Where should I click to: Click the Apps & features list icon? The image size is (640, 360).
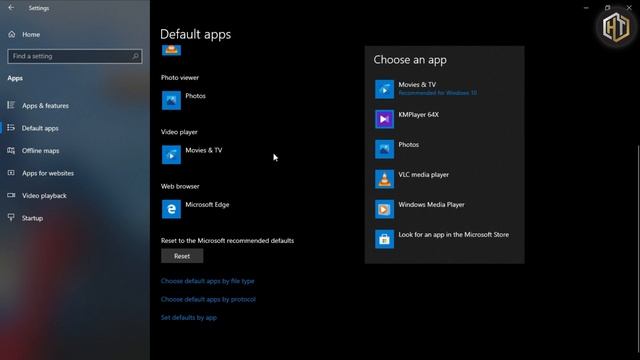[x=11, y=105]
